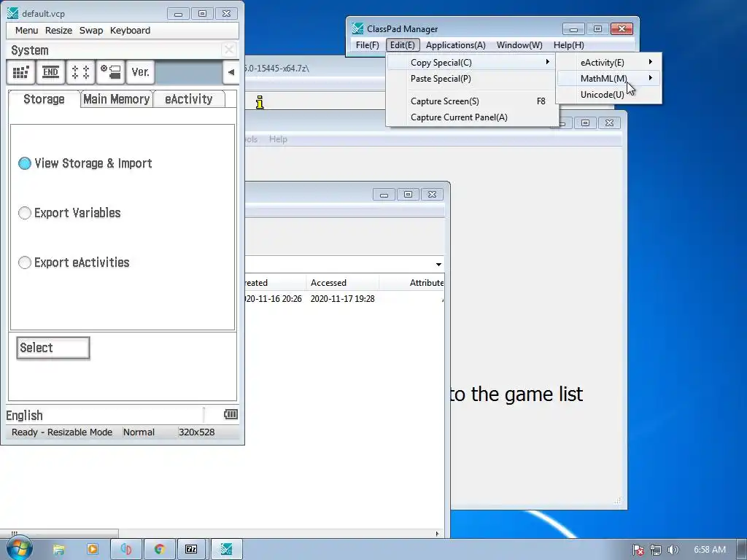Click Keyboard in default.vcp menu bar
747x560 pixels.
130,31
